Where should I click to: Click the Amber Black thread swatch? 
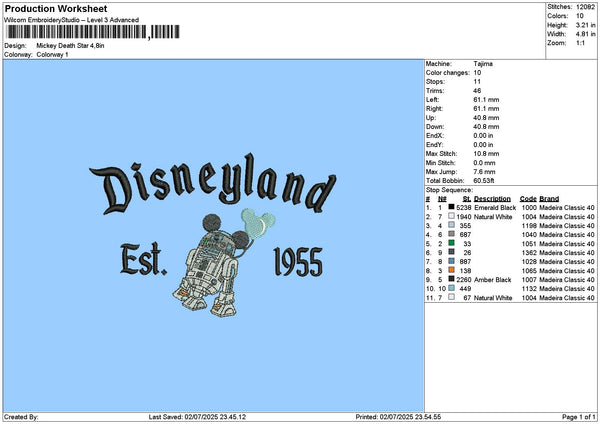tap(452, 279)
